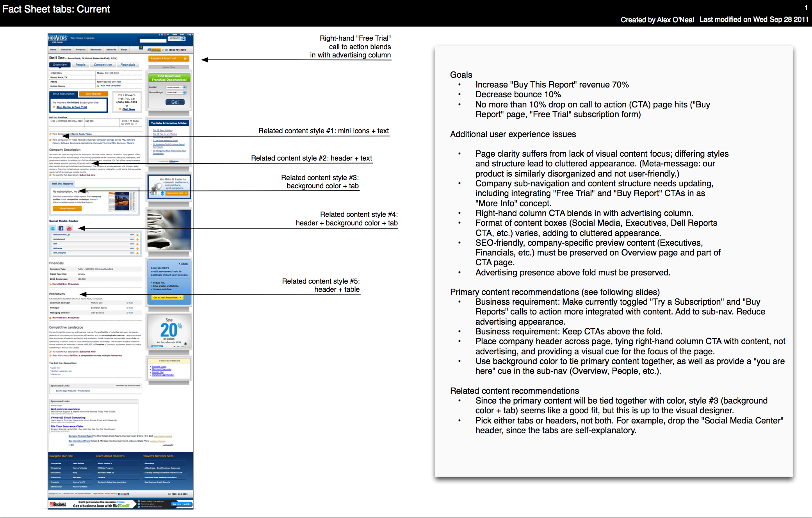This screenshot has height=518, width=812.
Task: Click the Round Rock, Texas link
Action: [x=82, y=134]
